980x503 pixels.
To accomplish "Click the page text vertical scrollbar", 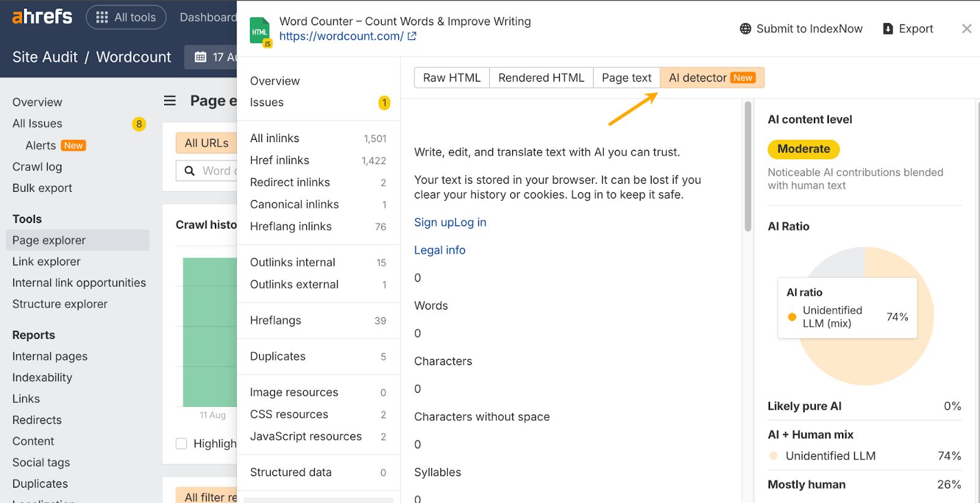I will click(x=747, y=167).
